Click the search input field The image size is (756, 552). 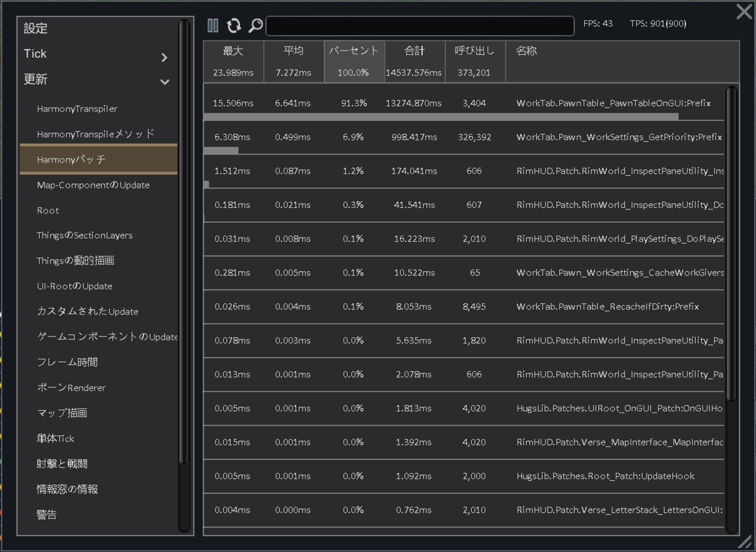coord(419,26)
